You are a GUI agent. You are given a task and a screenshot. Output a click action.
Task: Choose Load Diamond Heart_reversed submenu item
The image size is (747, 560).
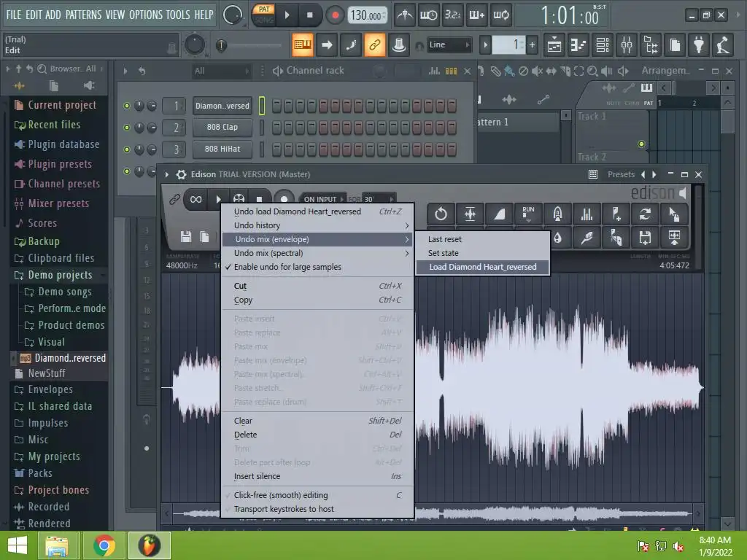click(x=483, y=267)
